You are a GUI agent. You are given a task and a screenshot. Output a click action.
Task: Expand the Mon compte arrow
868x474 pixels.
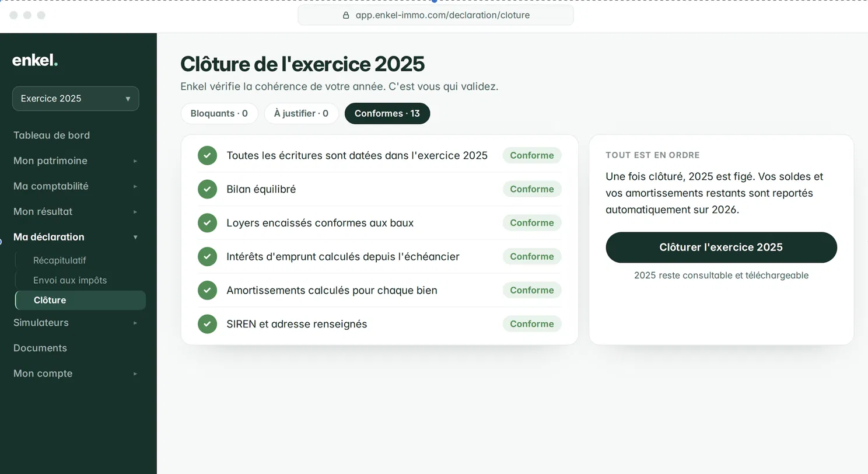click(x=135, y=374)
